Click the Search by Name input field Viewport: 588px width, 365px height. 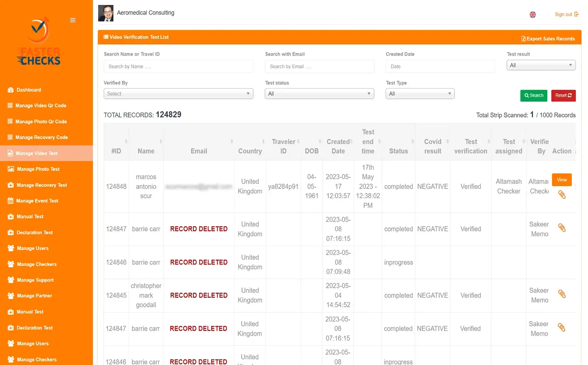178,66
